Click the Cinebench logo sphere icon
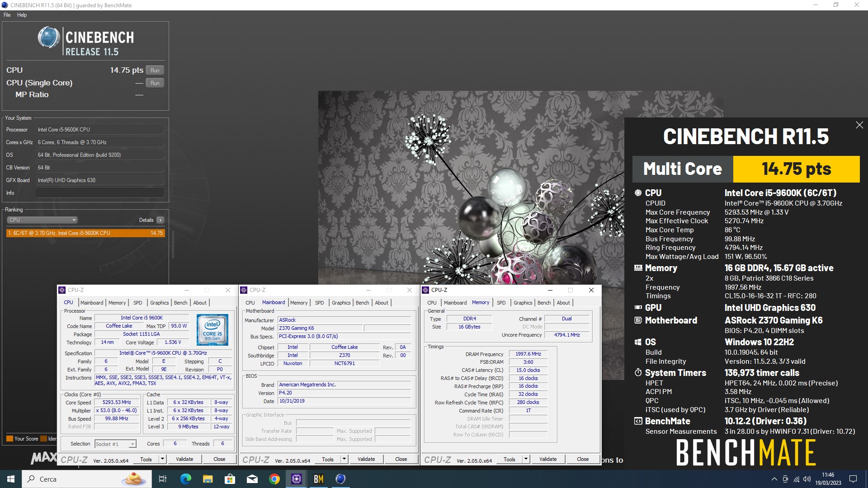Image resolution: width=868 pixels, height=488 pixels. pyautogui.click(x=48, y=38)
